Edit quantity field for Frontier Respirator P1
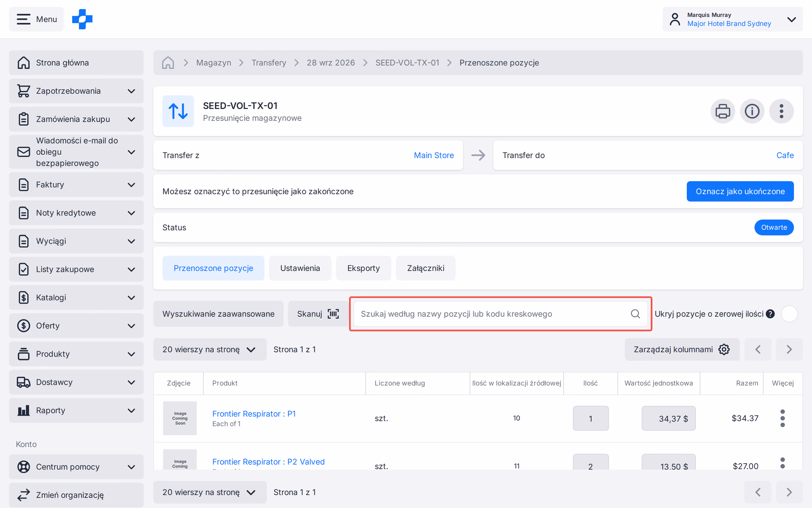The image size is (812, 508). 591,418
